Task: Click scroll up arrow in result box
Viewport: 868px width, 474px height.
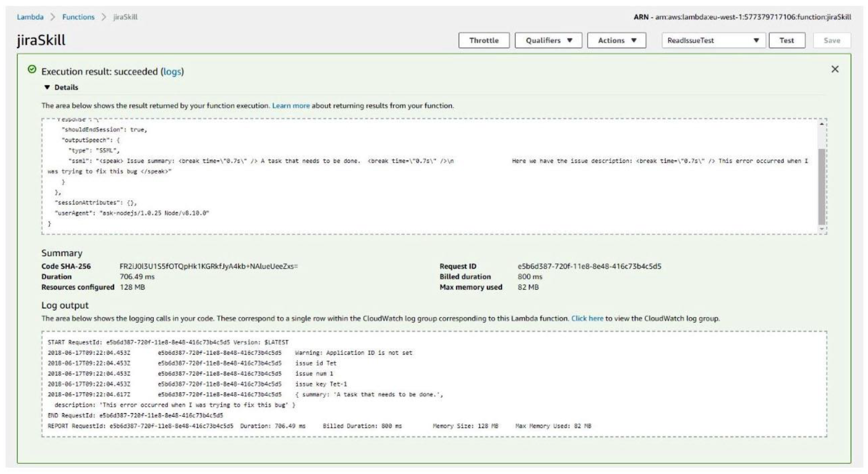Action: 821,124
